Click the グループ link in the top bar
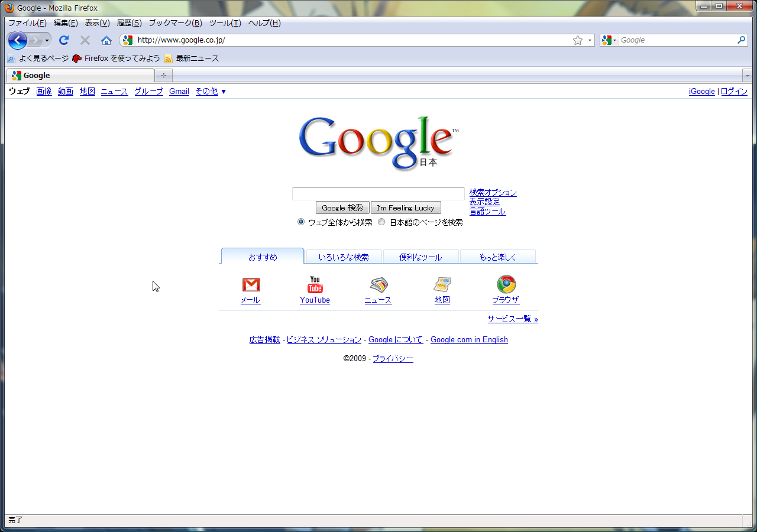The width and height of the screenshot is (757, 532). tap(148, 91)
